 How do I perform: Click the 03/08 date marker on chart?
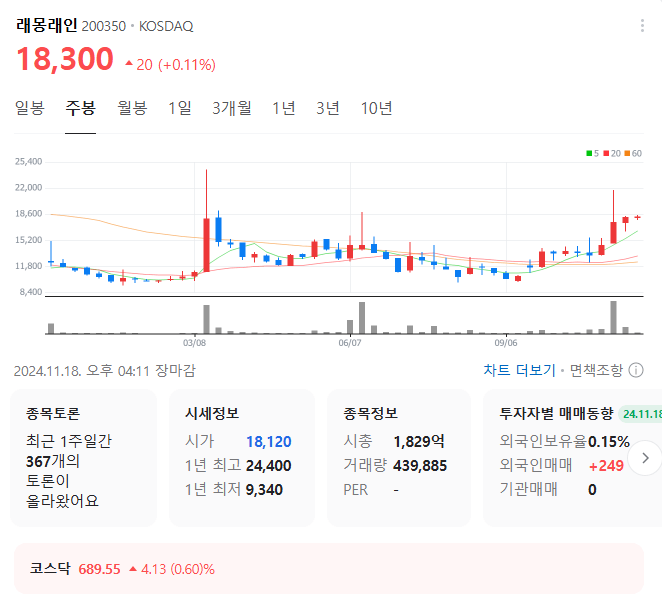pyautogui.click(x=195, y=343)
